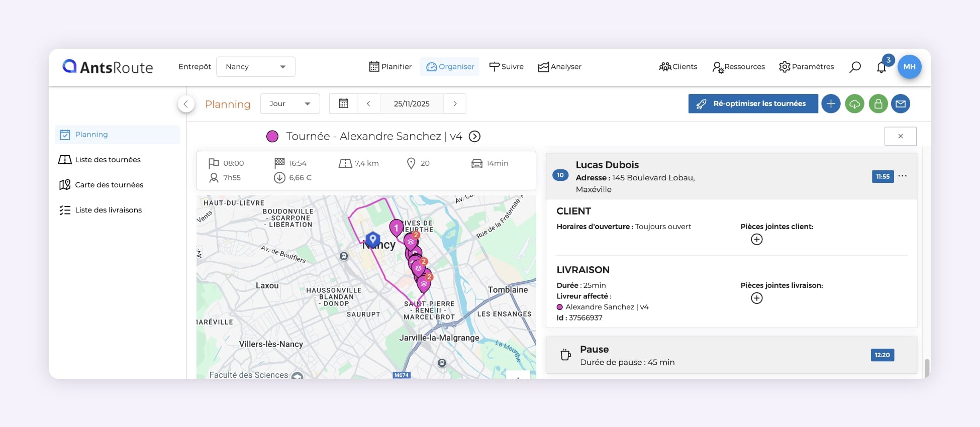Click the 11:55 time badge
Viewport: 980px width, 427px height.
pos(883,176)
